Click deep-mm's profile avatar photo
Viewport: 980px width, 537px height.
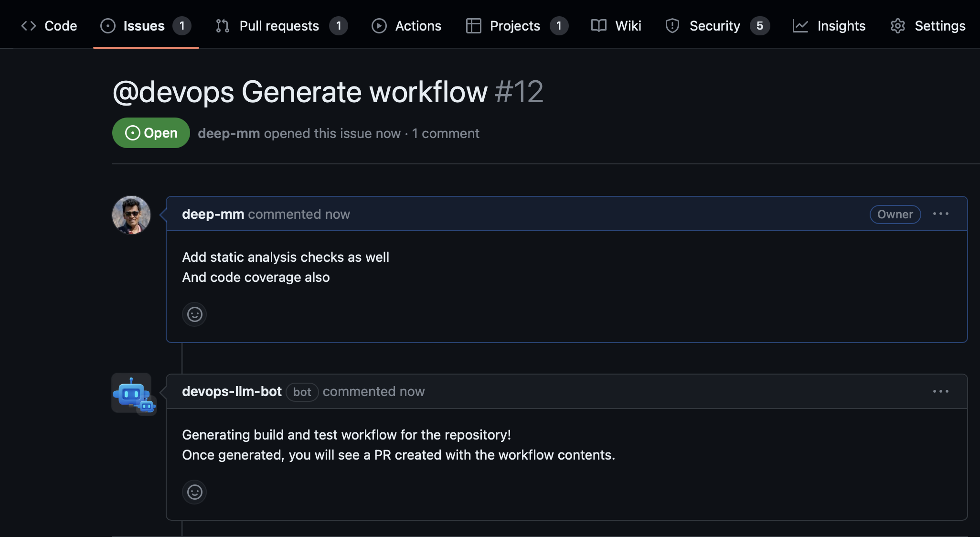[x=131, y=215]
